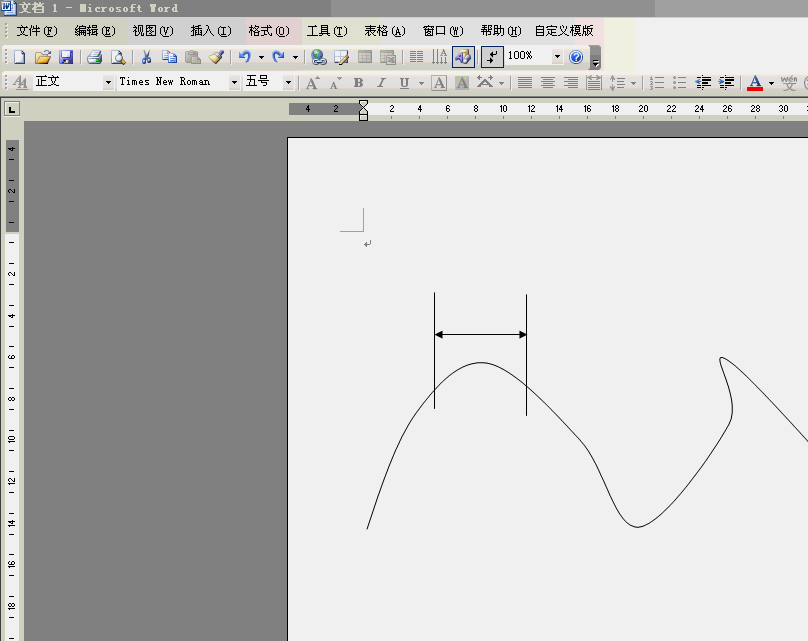The height and width of the screenshot is (641, 808).
Task: Toggle the Drawing toolbar button
Action: 463,57
